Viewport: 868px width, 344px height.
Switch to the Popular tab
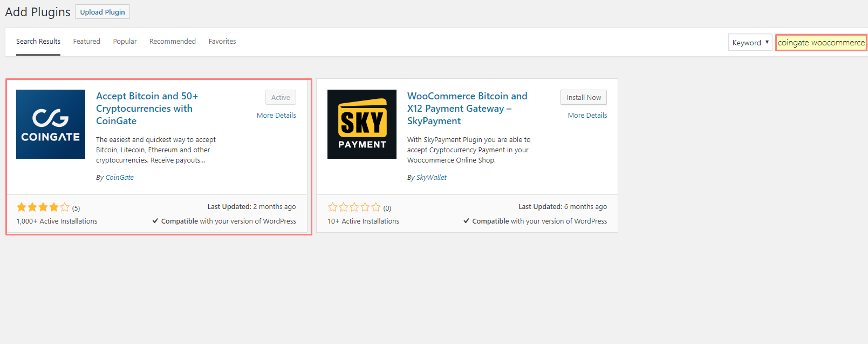click(125, 42)
